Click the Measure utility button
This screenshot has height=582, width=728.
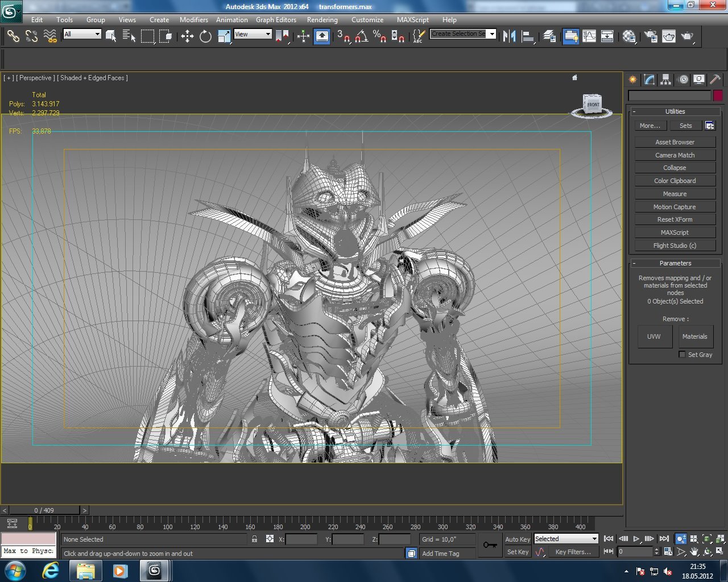point(675,194)
